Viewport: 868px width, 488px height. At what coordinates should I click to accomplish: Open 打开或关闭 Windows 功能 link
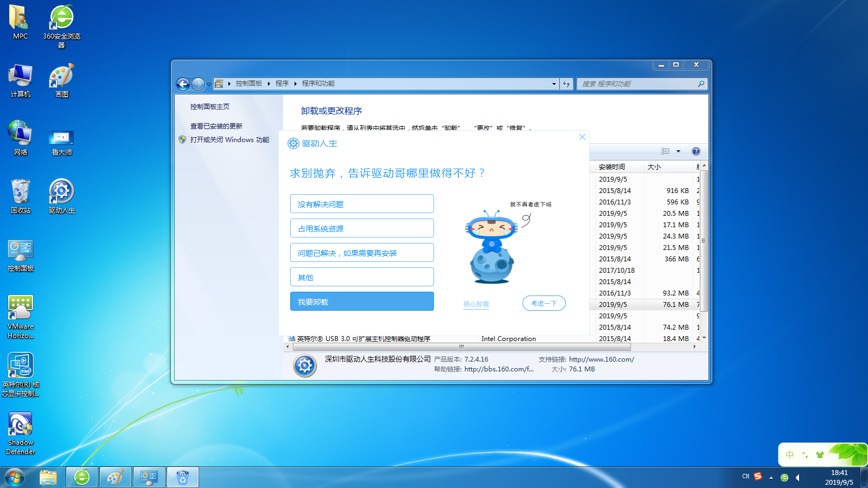click(x=229, y=140)
